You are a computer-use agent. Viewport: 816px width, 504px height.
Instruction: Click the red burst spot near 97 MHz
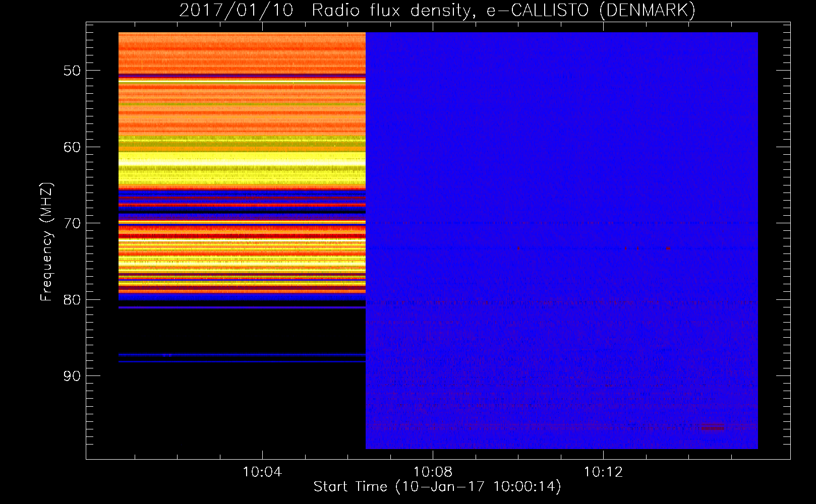pos(712,427)
